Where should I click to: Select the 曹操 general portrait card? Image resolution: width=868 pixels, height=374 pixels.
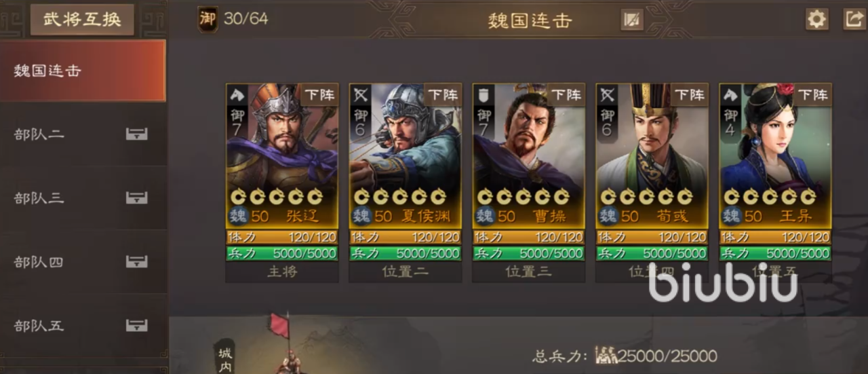click(529, 155)
